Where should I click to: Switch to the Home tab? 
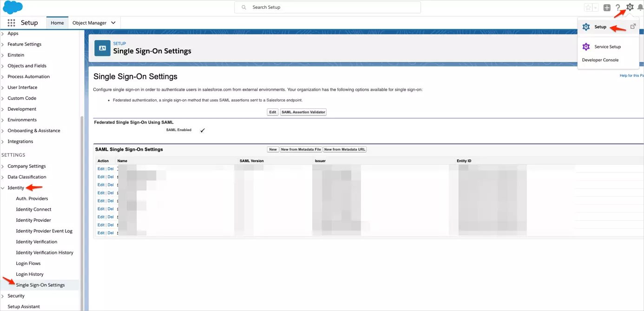coord(57,22)
